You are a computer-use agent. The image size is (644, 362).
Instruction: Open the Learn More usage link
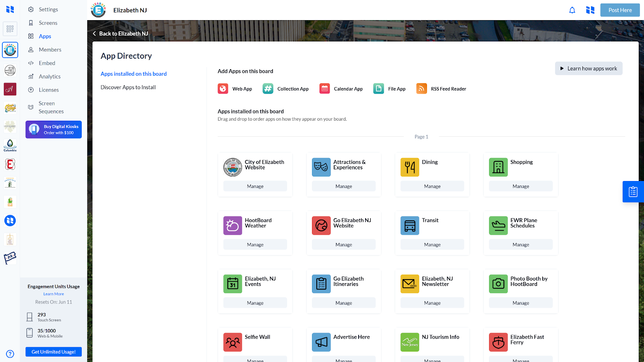[x=54, y=294]
